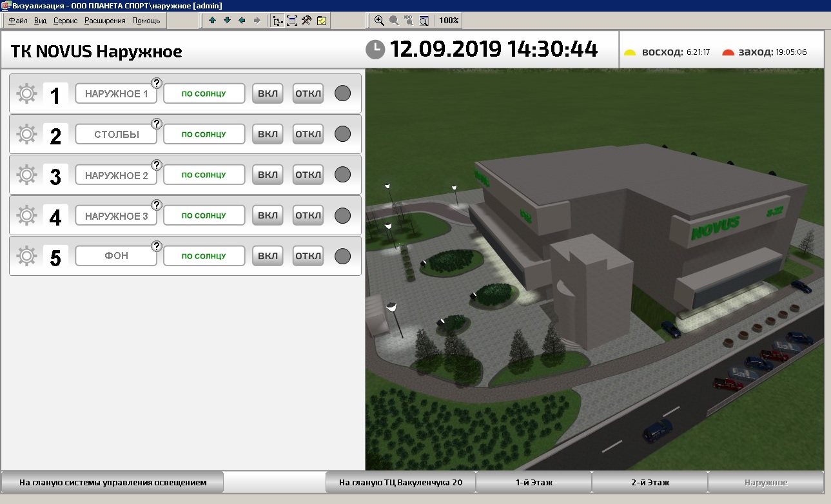The image size is (831, 504).
Task: Click the gear icon of channel 3
Action: pyautogui.click(x=26, y=175)
